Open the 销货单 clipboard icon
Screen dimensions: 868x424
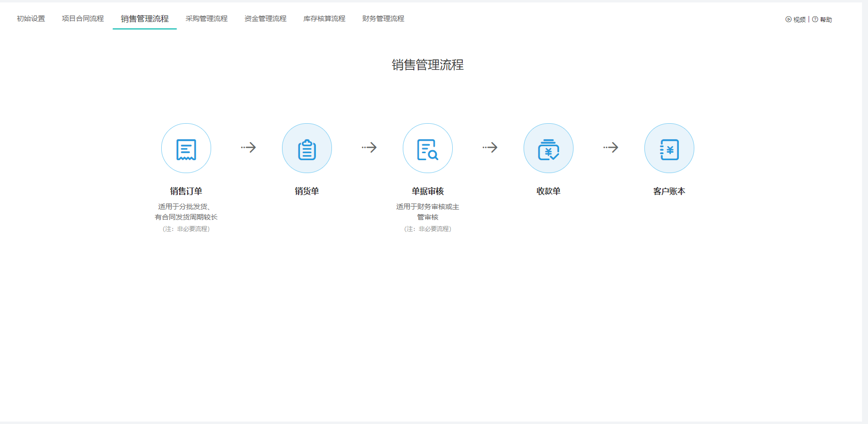point(307,148)
